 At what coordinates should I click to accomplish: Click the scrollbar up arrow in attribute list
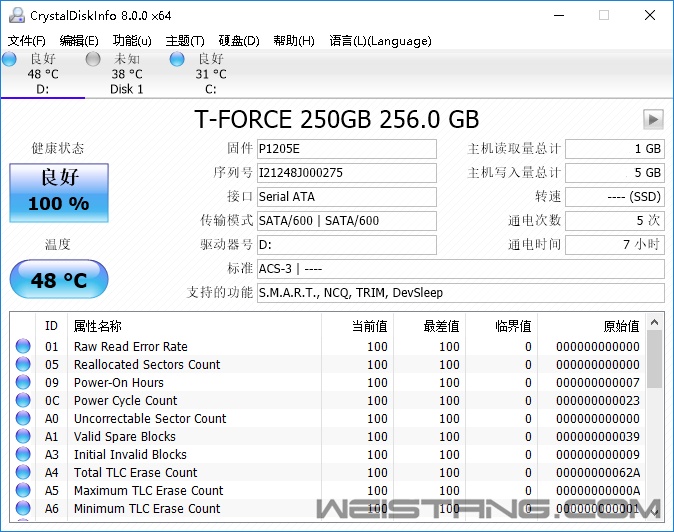(x=655, y=322)
